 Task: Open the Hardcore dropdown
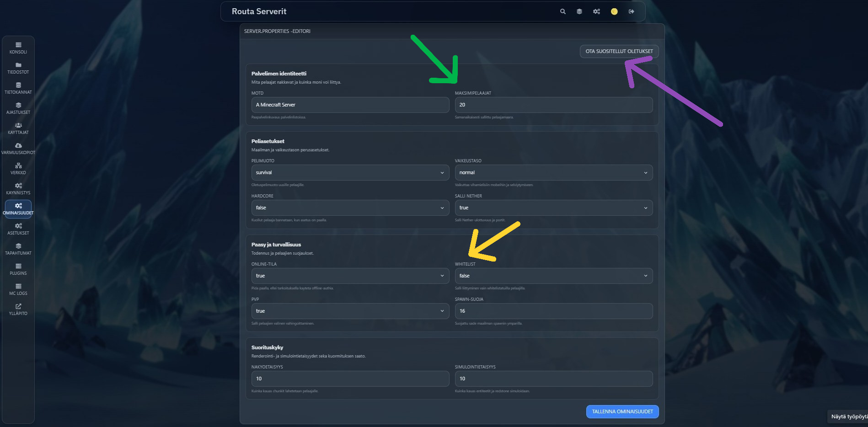click(350, 208)
